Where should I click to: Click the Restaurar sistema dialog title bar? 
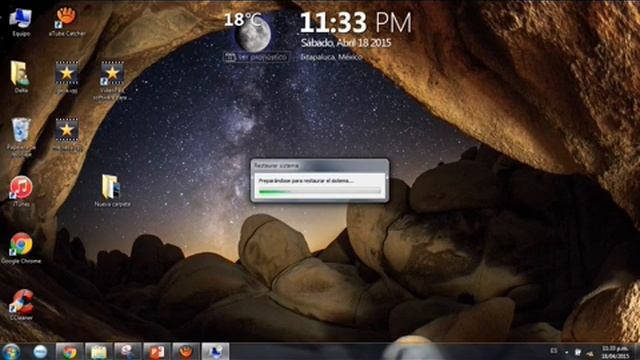(x=319, y=165)
